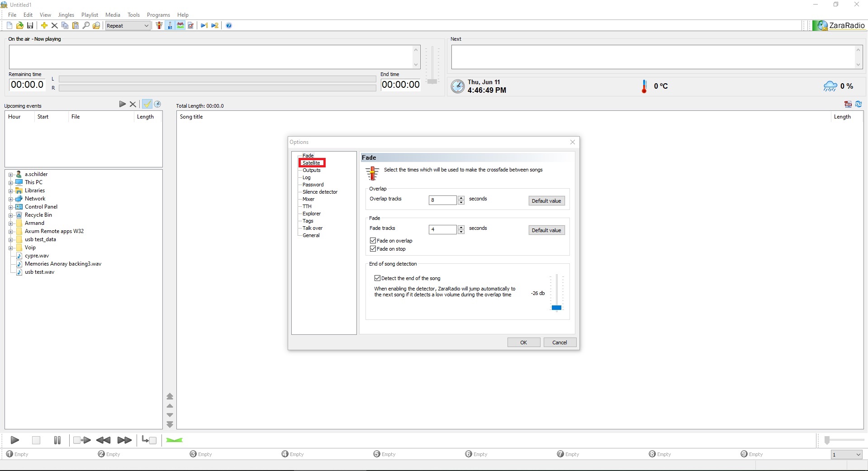This screenshot has width=868, height=471.
Task: Uncheck the Fade on overlap checkbox
Action: pyautogui.click(x=373, y=241)
